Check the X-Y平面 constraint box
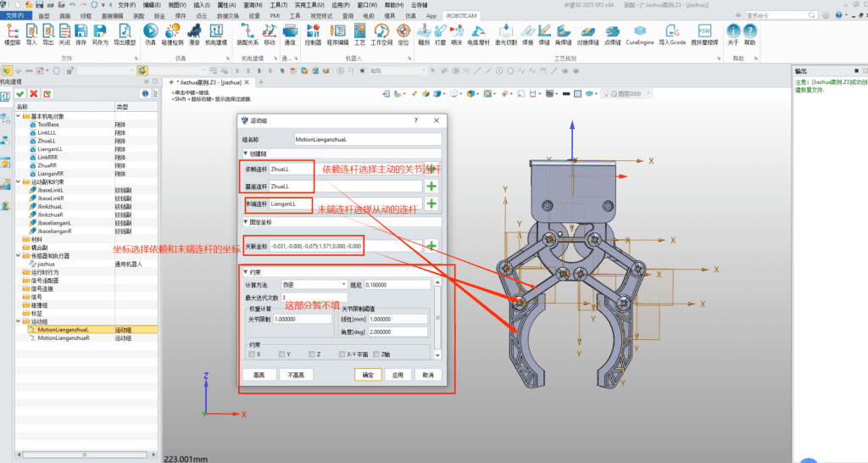Viewport: 868px width, 463px height. tap(342, 354)
